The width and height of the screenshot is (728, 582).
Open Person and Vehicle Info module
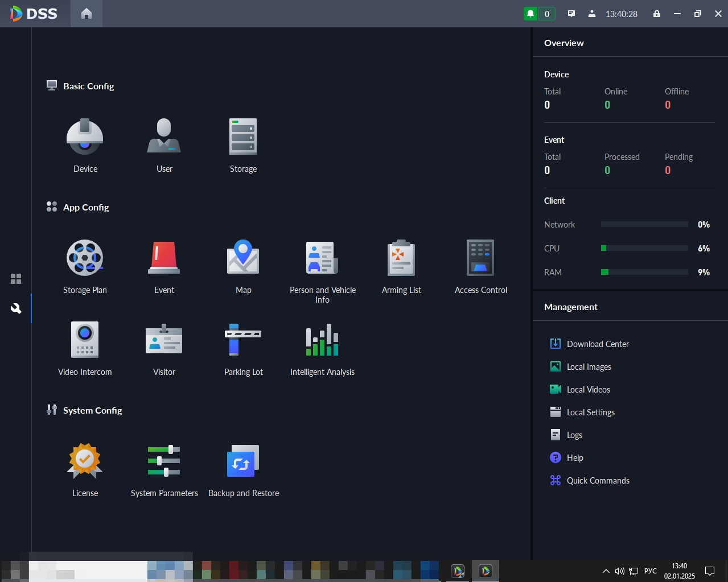322,258
